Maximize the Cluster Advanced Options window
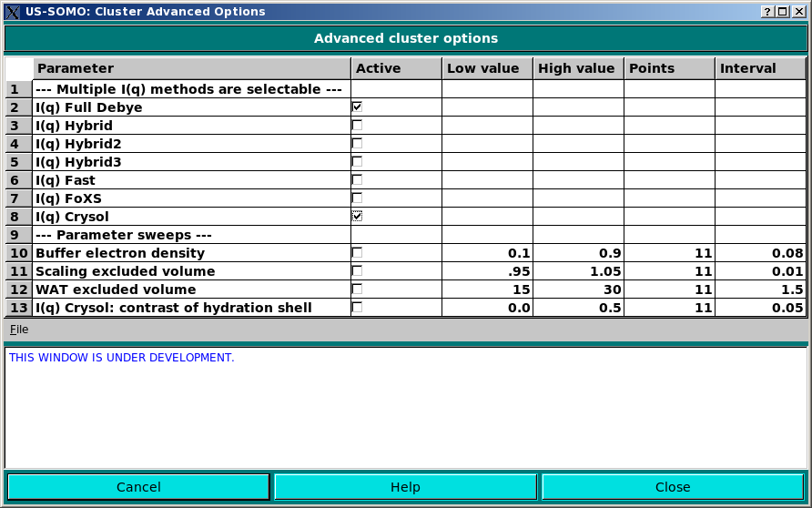Screen dimensions: 812x508 tap(783, 12)
